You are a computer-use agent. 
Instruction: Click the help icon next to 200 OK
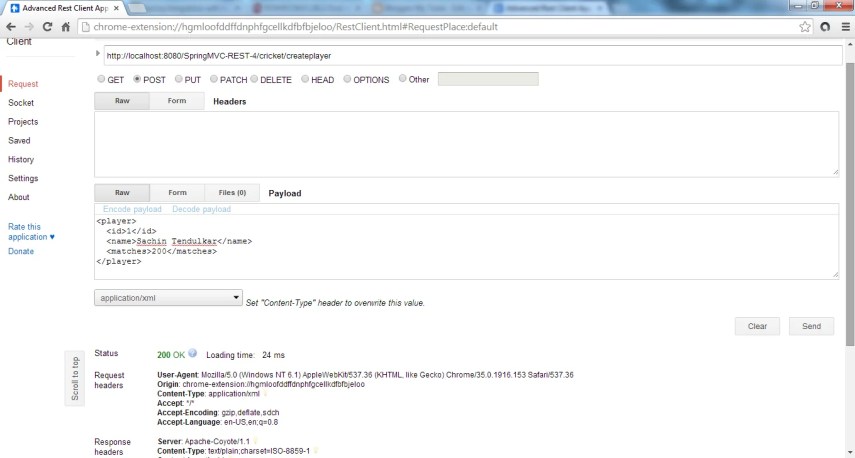click(x=192, y=353)
